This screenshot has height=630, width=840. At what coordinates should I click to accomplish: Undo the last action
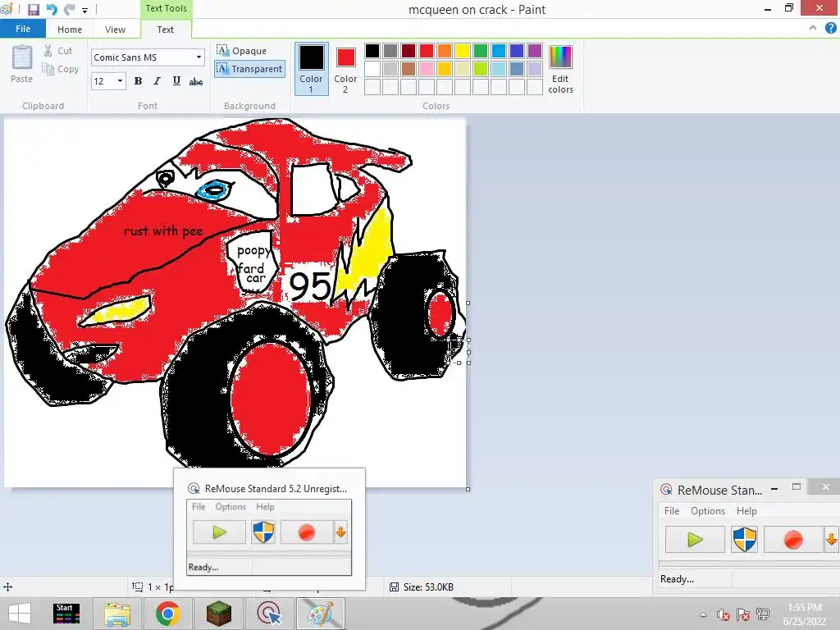coord(52,9)
